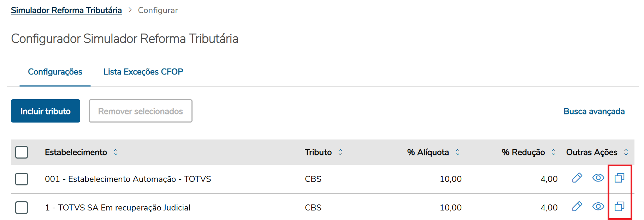Duplicate the 001 Estabelecimento Automação row
Image resolution: width=644 pixels, height=220 pixels.
(x=619, y=178)
